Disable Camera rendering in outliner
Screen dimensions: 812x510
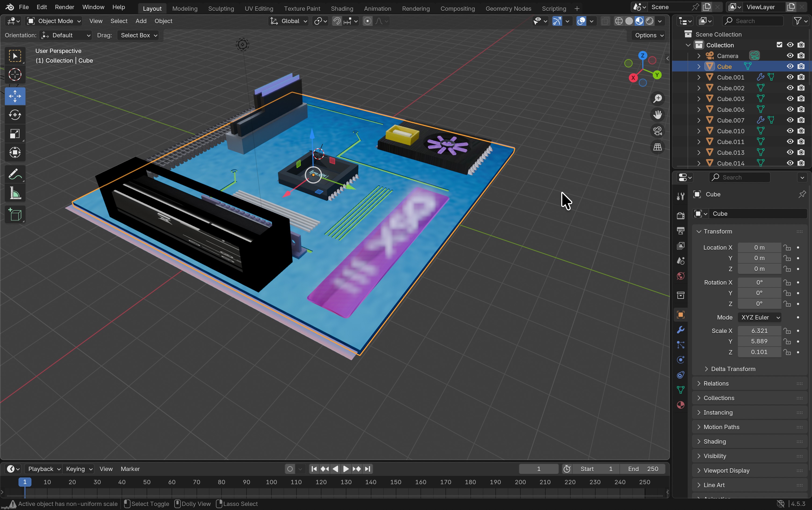coord(801,56)
